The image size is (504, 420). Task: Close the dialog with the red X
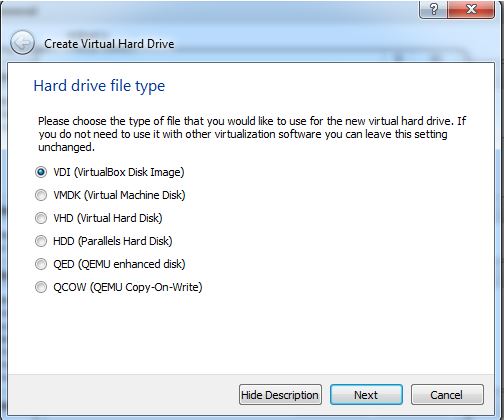tap(471, 9)
